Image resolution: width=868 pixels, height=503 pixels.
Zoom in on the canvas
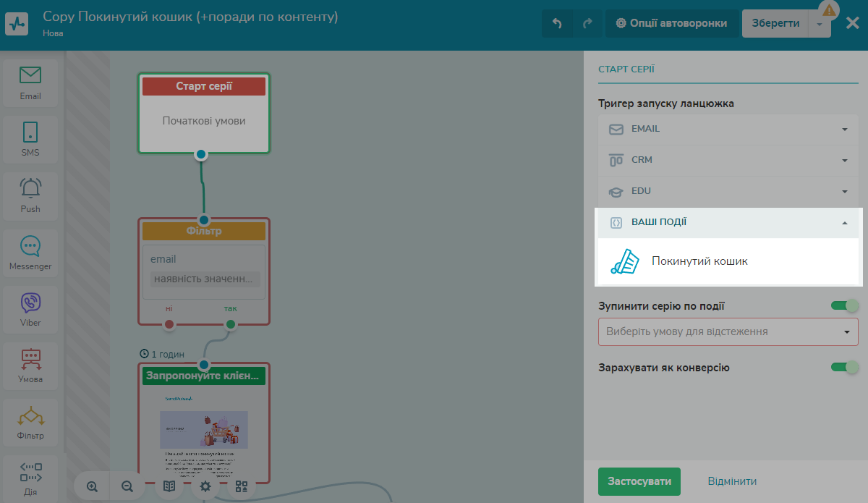pyautogui.click(x=90, y=486)
